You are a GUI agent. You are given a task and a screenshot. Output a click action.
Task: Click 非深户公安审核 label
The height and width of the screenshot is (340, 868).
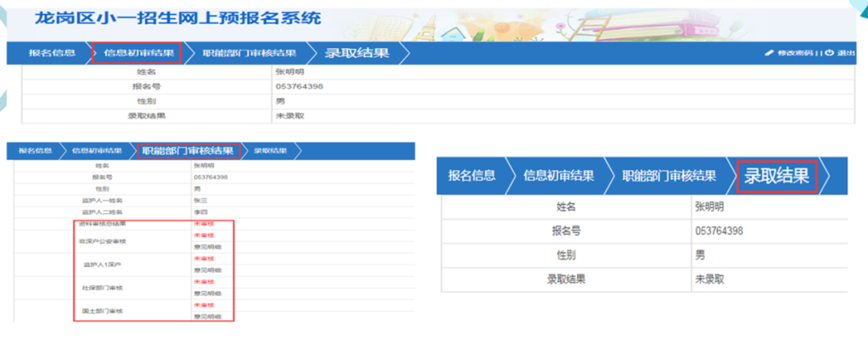(x=102, y=241)
